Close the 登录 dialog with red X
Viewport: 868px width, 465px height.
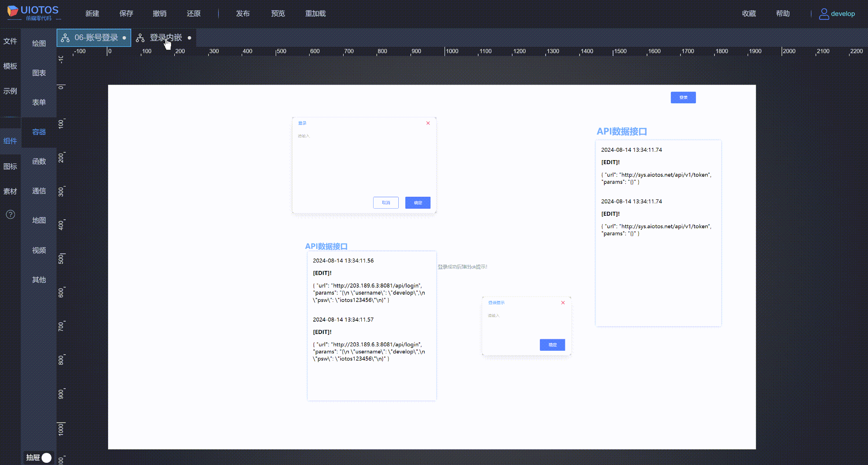[x=428, y=123]
